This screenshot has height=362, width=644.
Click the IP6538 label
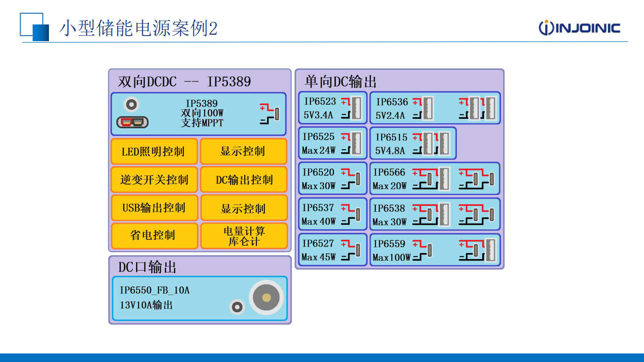click(389, 208)
